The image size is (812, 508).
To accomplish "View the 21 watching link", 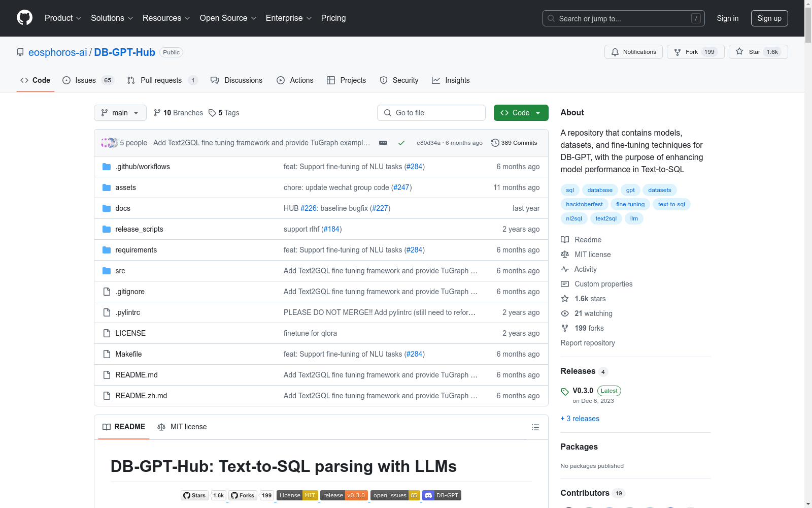I will coord(587,313).
